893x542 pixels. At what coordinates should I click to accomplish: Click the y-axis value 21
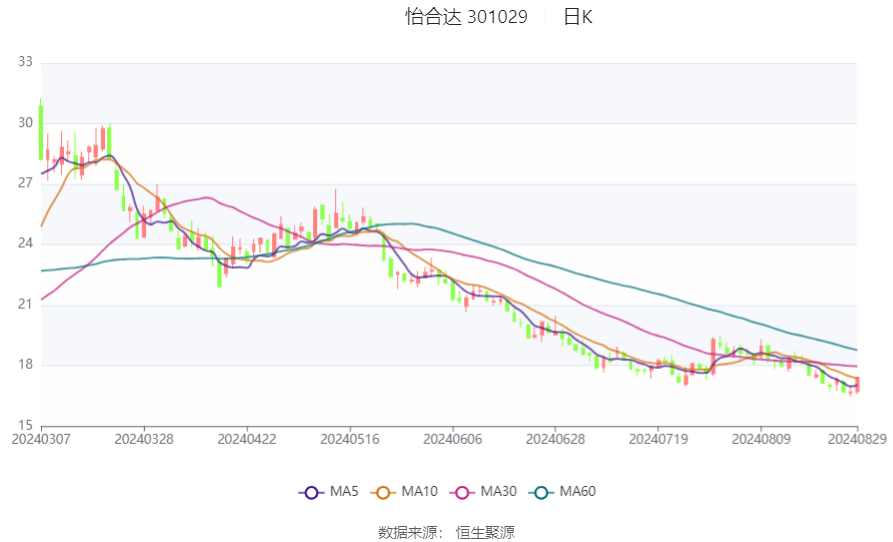[x=25, y=304]
